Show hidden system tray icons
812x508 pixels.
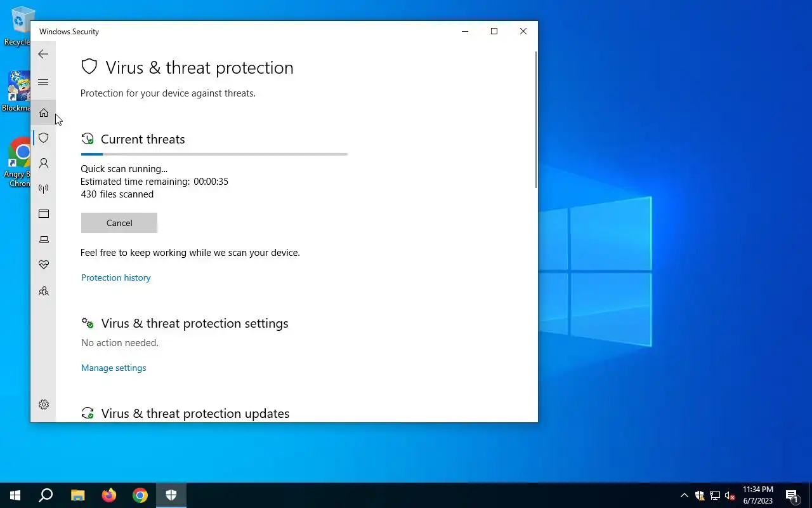[x=684, y=495]
